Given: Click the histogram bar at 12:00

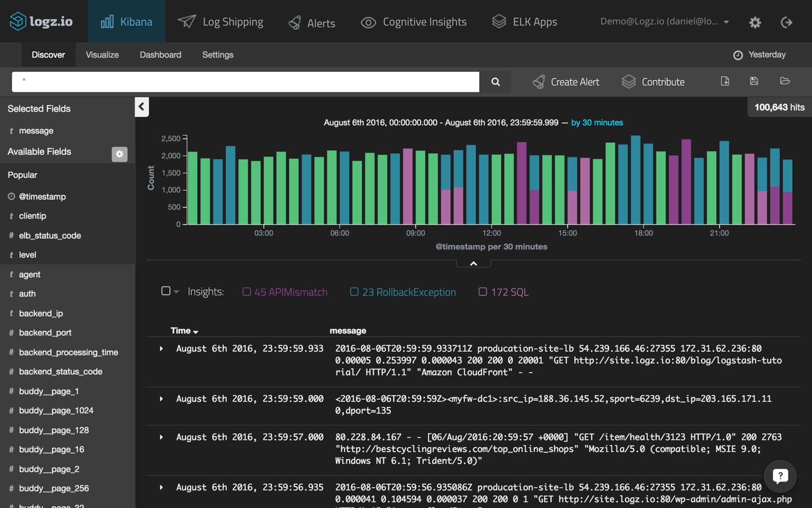Looking at the screenshot, I should (x=496, y=190).
